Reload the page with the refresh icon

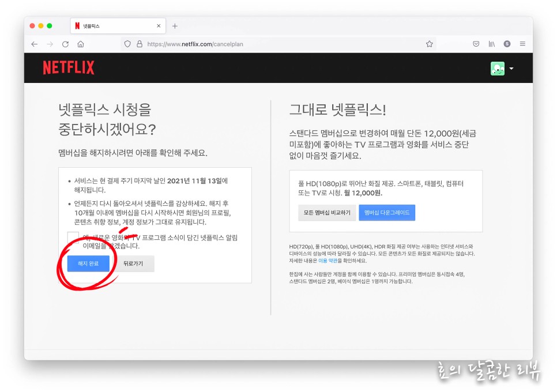[65, 44]
